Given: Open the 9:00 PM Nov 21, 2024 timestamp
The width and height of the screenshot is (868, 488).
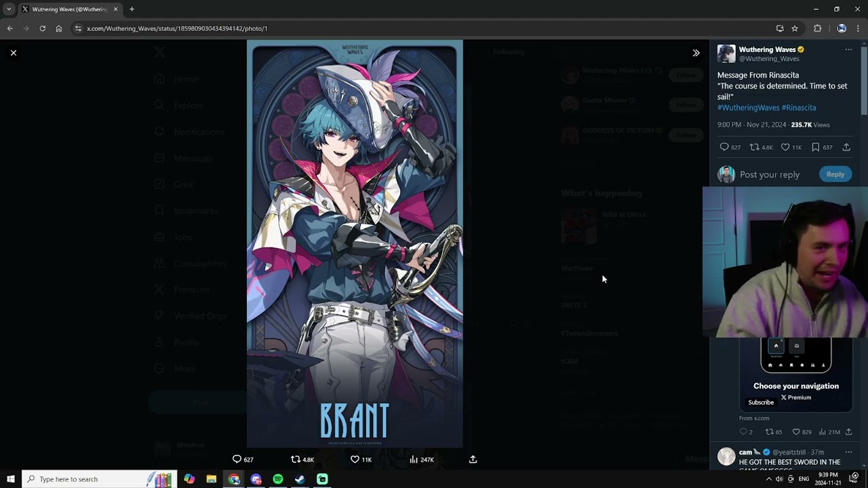Looking at the screenshot, I should 751,125.
